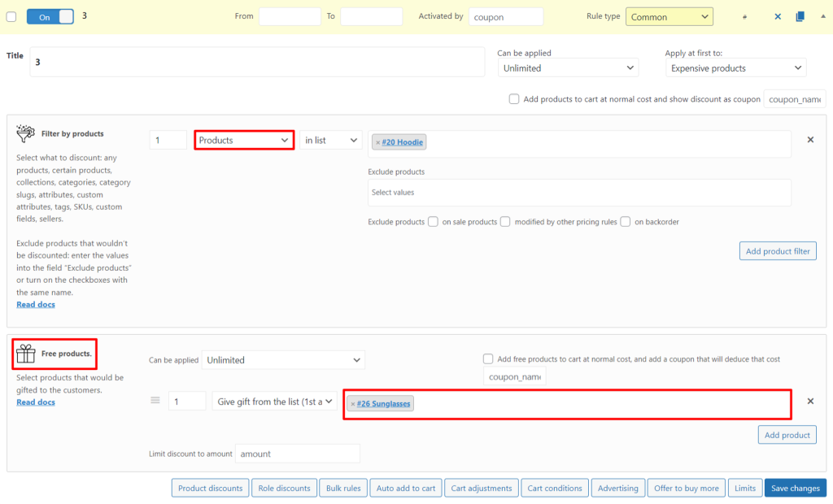Open the Cart conditions section
The image size is (833, 504).
(x=555, y=488)
